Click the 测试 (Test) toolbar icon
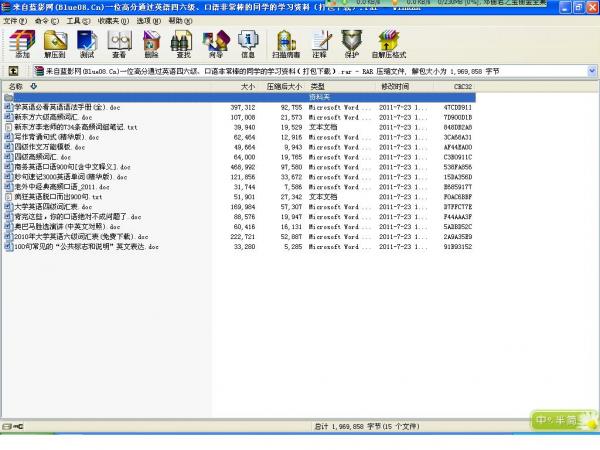 pyautogui.click(x=87, y=44)
